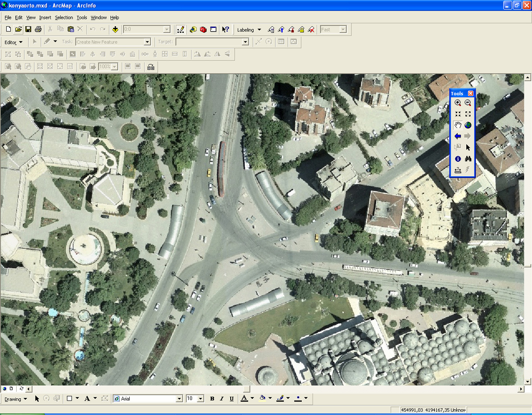Show the Command Line window icon

point(213,30)
